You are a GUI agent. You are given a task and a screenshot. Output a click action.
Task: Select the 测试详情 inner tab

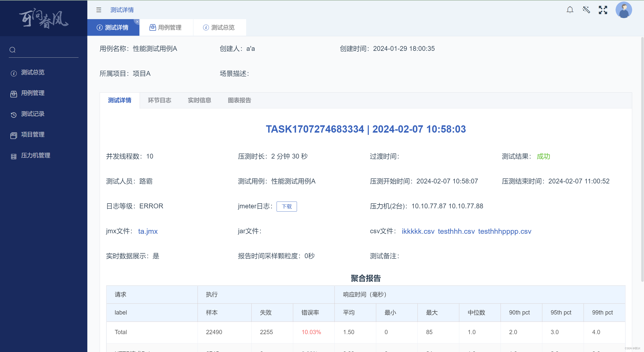coord(120,100)
